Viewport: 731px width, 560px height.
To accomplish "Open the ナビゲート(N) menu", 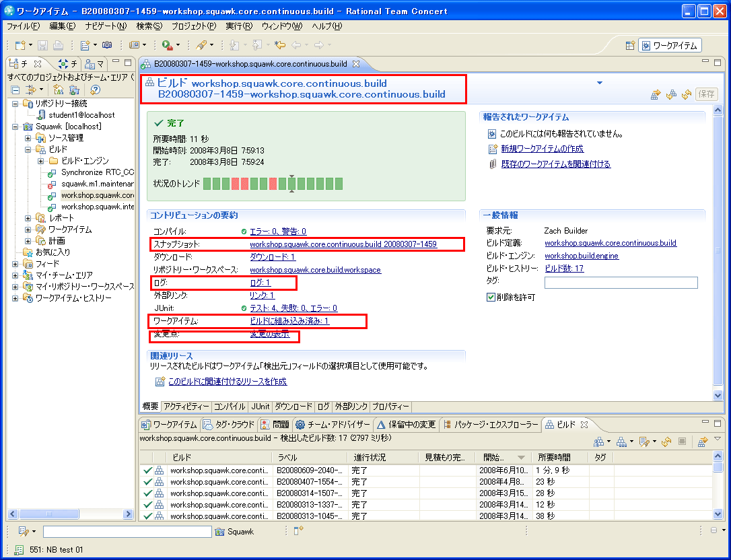I will 106,26.
